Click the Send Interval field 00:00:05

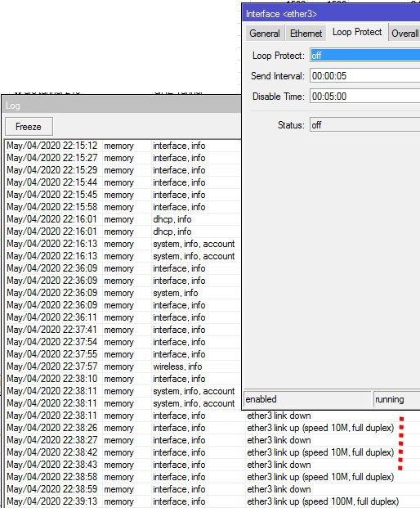click(x=364, y=76)
